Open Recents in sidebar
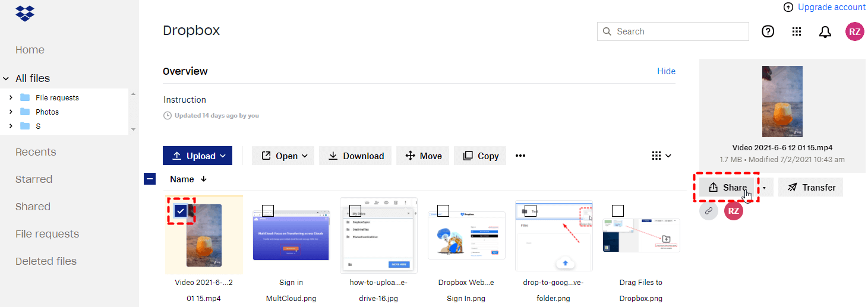This screenshot has width=868, height=307. tap(36, 152)
